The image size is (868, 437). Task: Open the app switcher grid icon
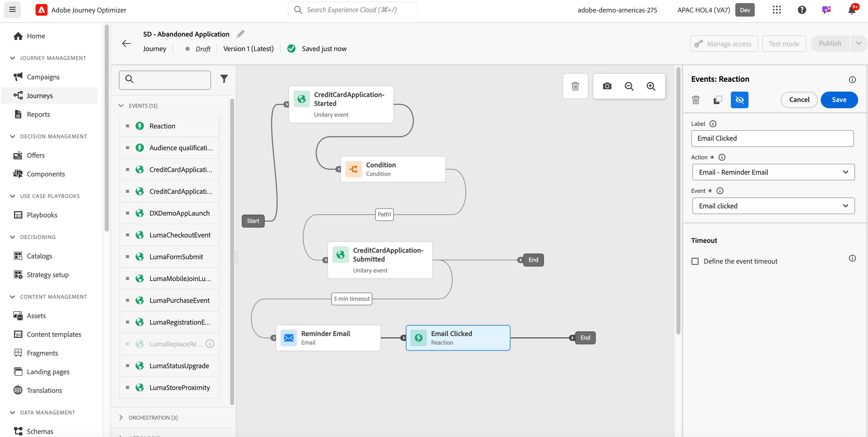click(776, 10)
